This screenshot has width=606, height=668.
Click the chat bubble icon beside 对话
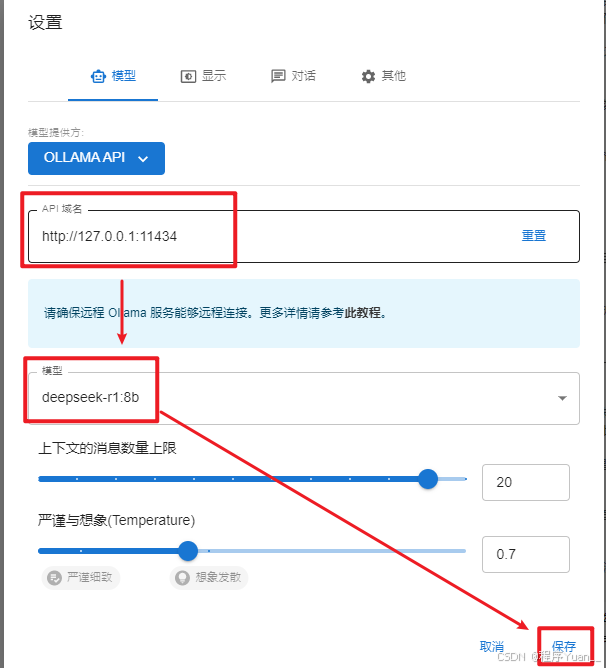(x=278, y=77)
